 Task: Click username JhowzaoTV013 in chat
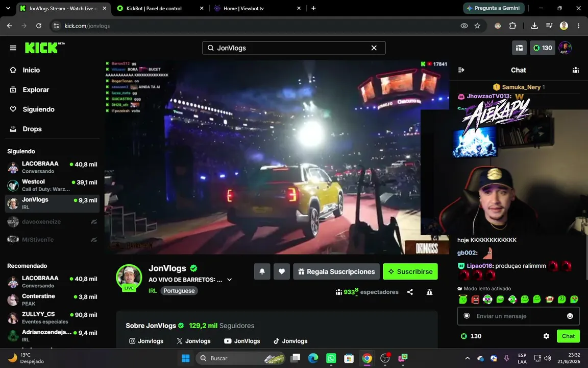(x=489, y=96)
